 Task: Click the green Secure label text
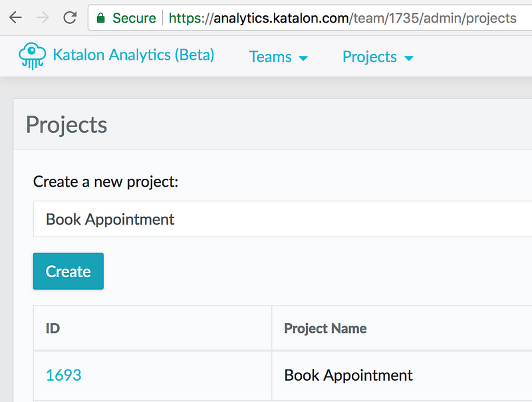(134, 18)
